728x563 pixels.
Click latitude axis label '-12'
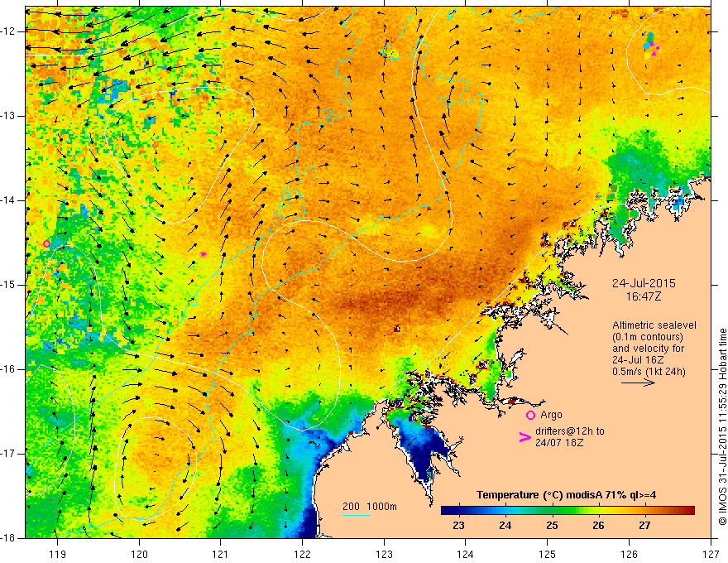(x=8, y=31)
